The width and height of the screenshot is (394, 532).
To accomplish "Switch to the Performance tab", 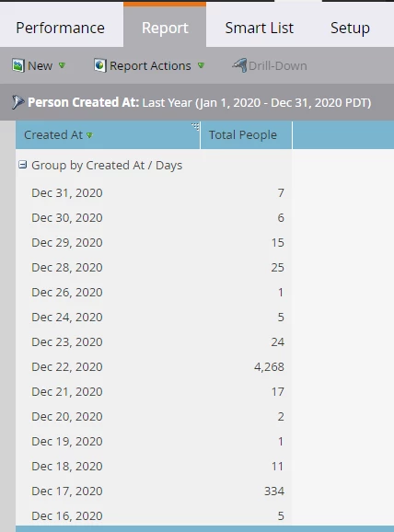I will 61,28.
